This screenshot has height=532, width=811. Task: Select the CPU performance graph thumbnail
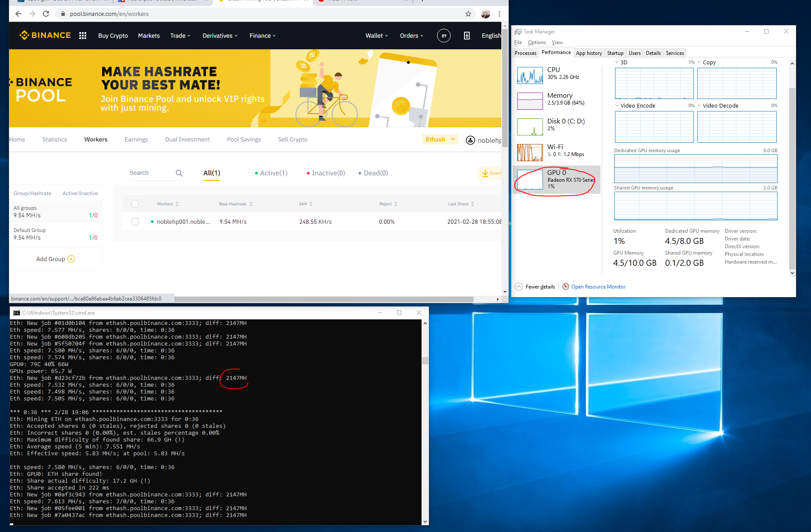pyautogui.click(x=530, y=75)
